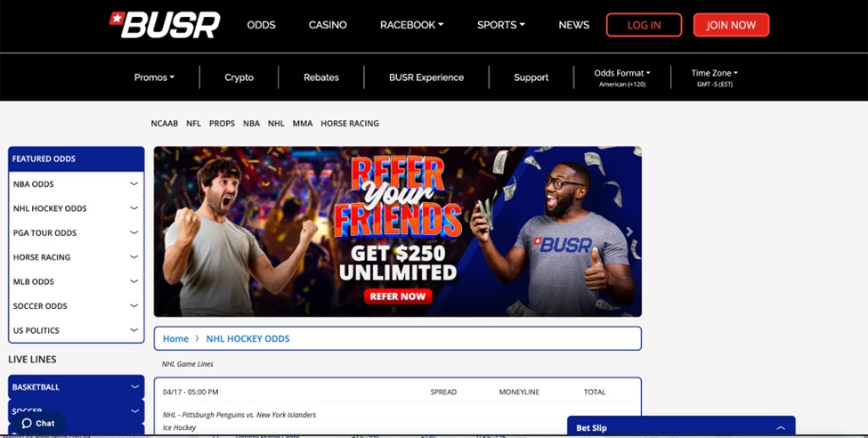
Task: Open the Promos dropdown
Action: pyautogui.click(x=154, y=77)
